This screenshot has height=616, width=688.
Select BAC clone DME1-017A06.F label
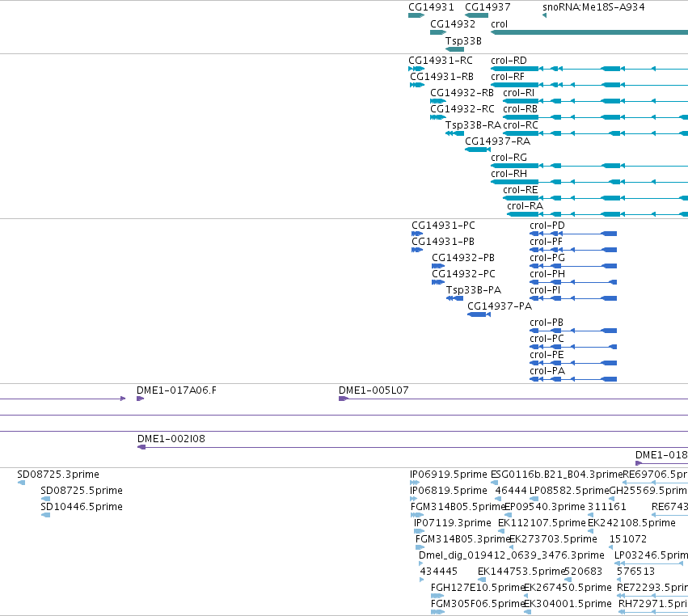pos(176,390)
